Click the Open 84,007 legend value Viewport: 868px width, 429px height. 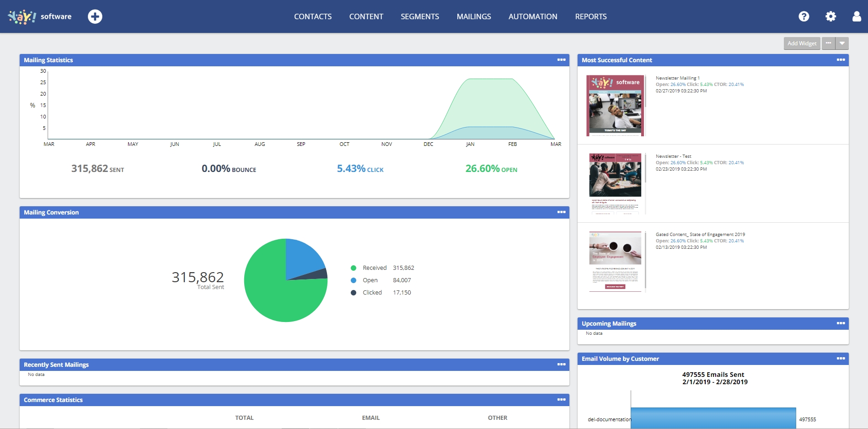[x=402, y=280]
